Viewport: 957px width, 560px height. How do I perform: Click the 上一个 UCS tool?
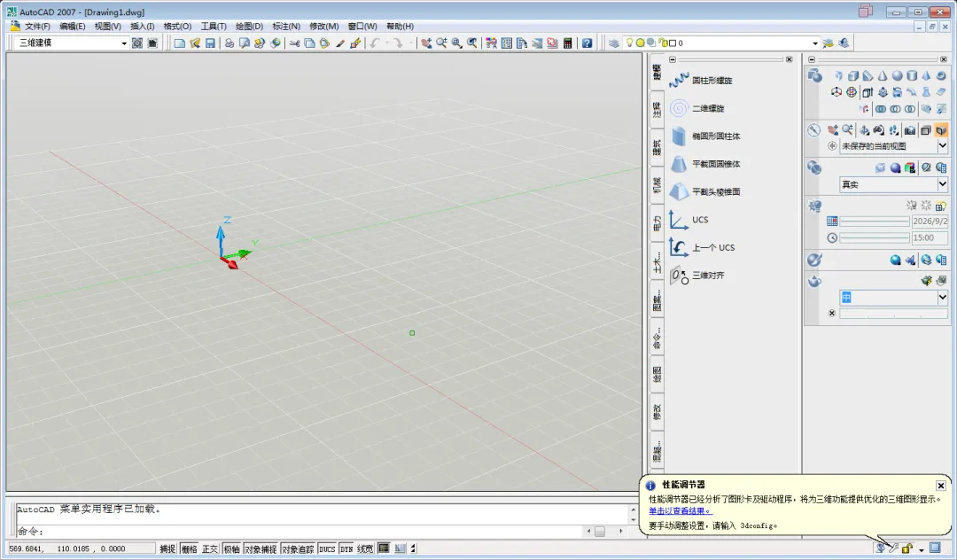tap(702, 247)
